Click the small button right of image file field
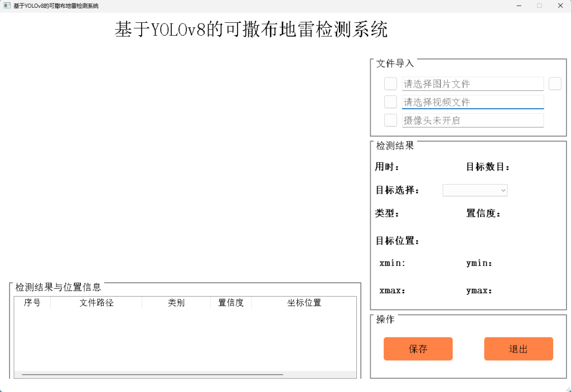The width and height of the screenshot is (571, 392). [555, 83]
